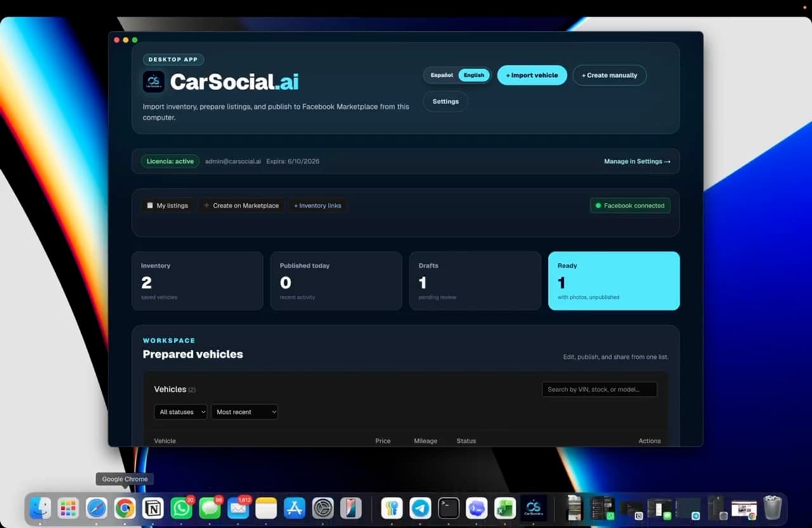Open System Settings from the dock

coord(323,508)
